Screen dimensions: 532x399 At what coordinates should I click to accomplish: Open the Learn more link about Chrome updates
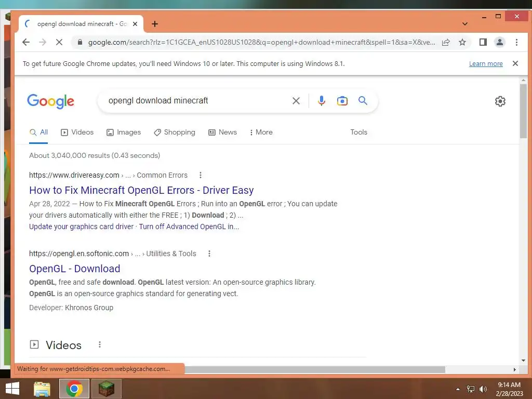pyautogui.click(x=486, y=64)
